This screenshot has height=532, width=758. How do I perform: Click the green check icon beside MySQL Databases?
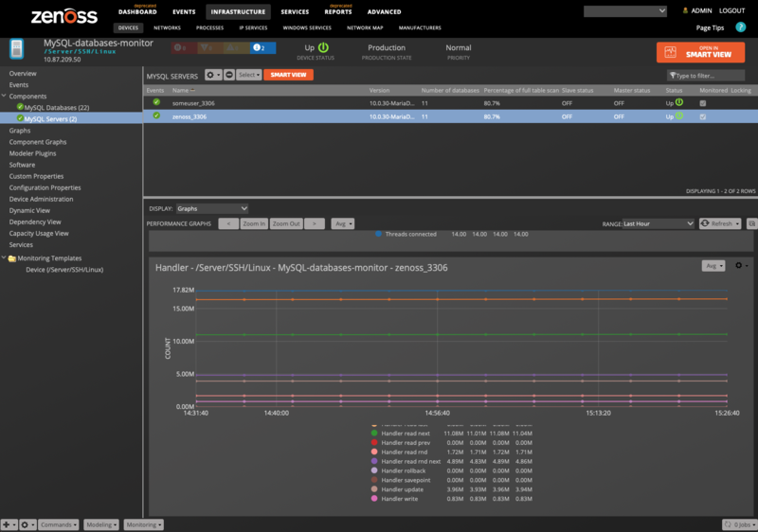tap(20, 107)
